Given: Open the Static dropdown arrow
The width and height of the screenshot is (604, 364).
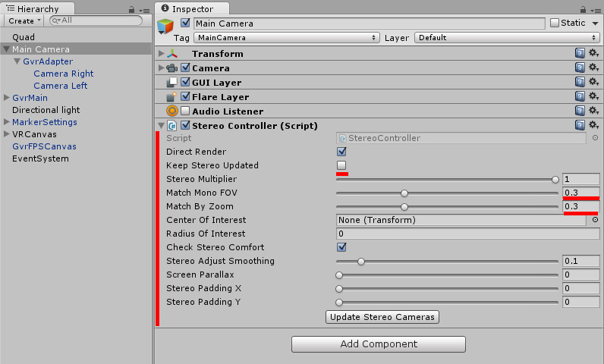Looking at the screenshot, I should (595, 24).
